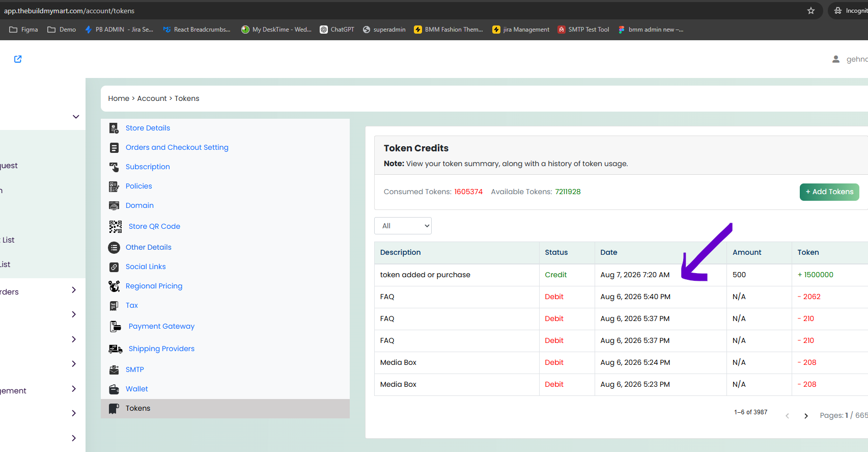This screenshot has height=452, width=868.
Task: Go to Home in the breadcrumb
Action: coord(119,98)
